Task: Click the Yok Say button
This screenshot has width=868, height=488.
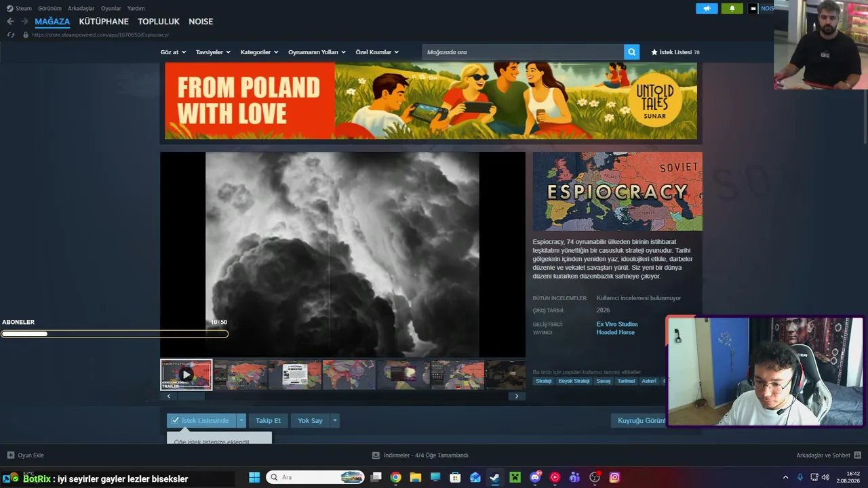Action: tap(310, 420)
